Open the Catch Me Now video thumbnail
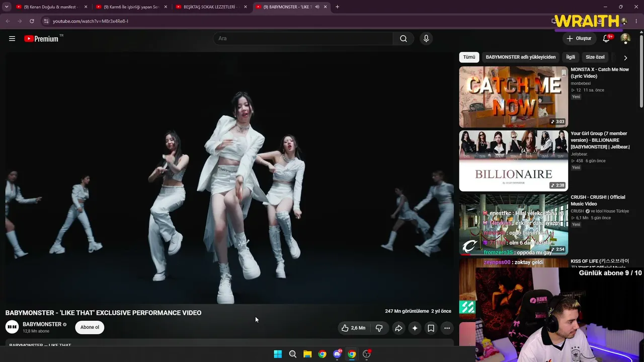This screenshot has width=644, height=362. pyautogui.click(x=513, y=97)
